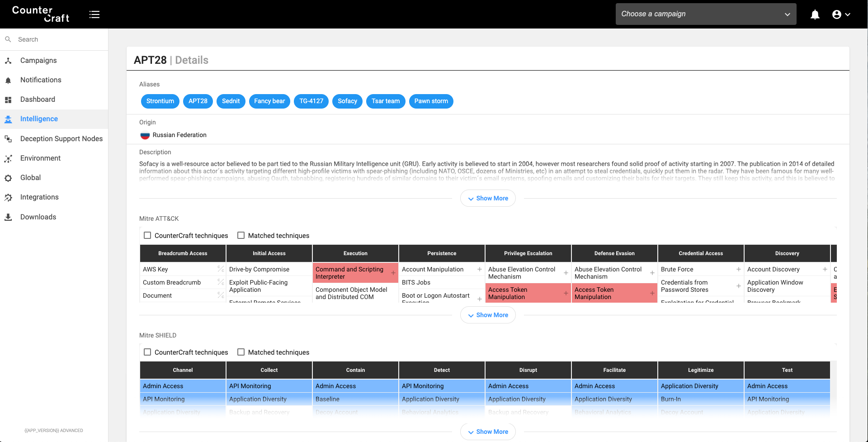
Task: Click the Credential Access column header
Action: pos(701,253)
